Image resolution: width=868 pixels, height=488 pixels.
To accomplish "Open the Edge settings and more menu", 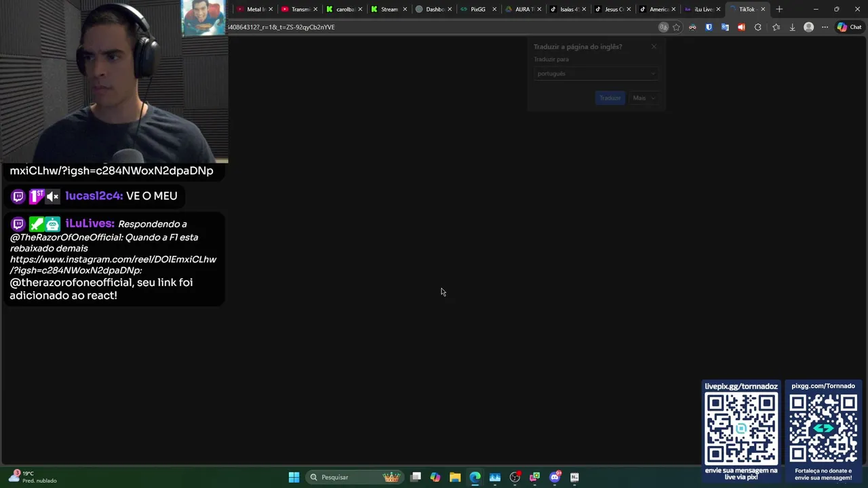I will (825, 27).
